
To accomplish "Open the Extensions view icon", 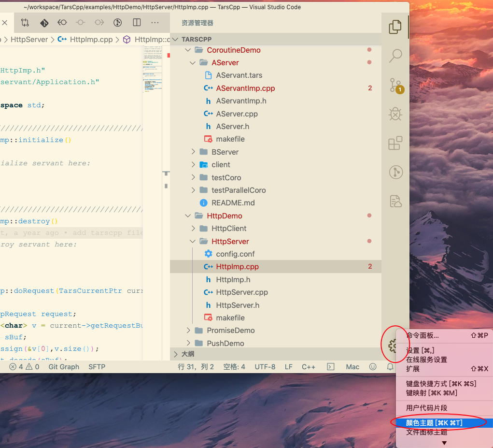I will [x=395, y=143].
